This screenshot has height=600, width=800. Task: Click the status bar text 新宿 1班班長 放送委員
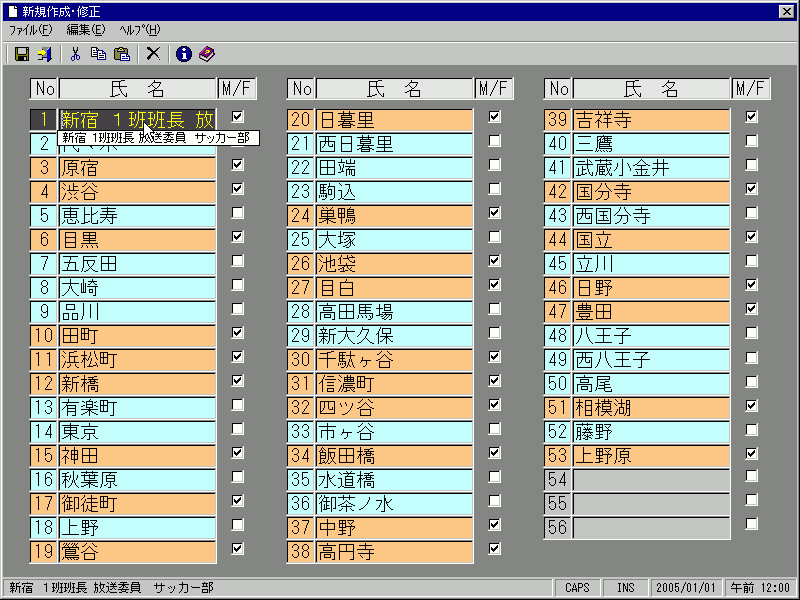[74, 588]
